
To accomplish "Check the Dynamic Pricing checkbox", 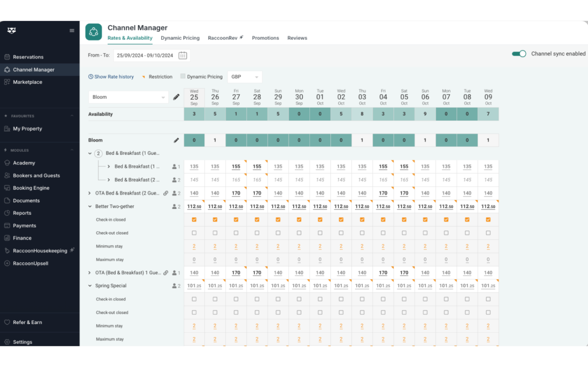I will click(x=183, y=76).
